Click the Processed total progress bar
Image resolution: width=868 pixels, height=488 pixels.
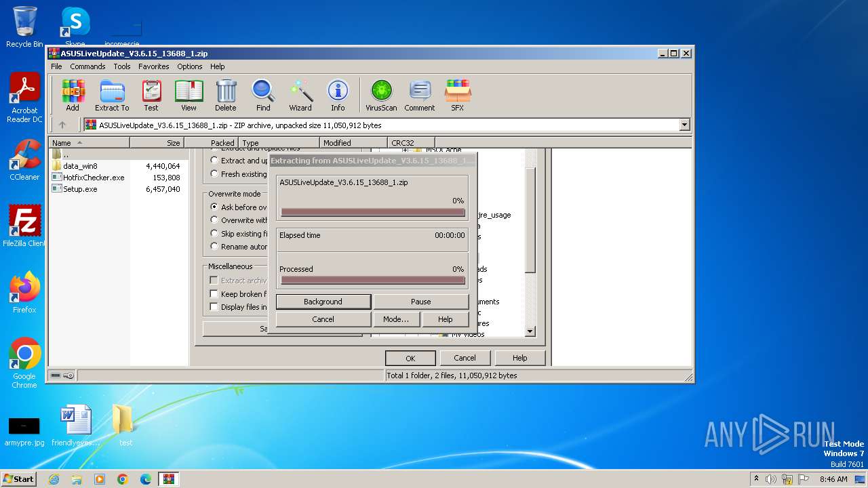(372, 280)
